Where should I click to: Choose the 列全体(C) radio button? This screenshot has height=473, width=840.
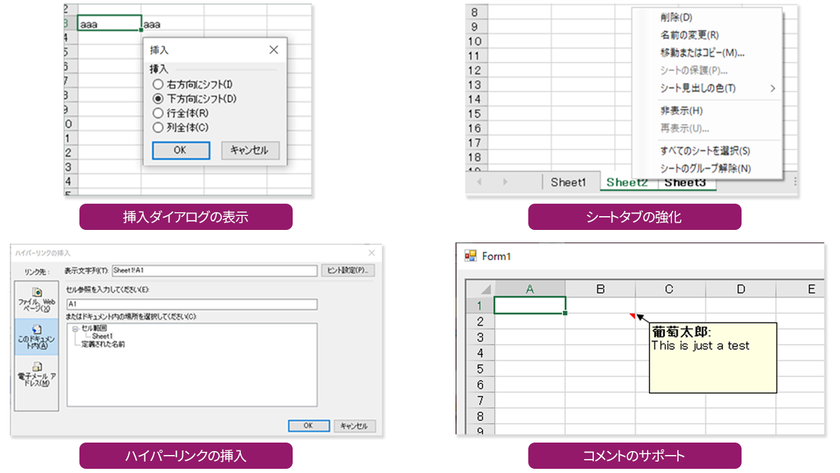pyautogui.click(x=158, y=127)
